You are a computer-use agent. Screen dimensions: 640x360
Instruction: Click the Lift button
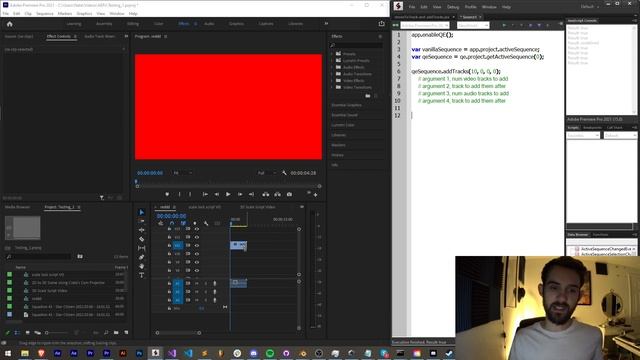coord(266,194)
